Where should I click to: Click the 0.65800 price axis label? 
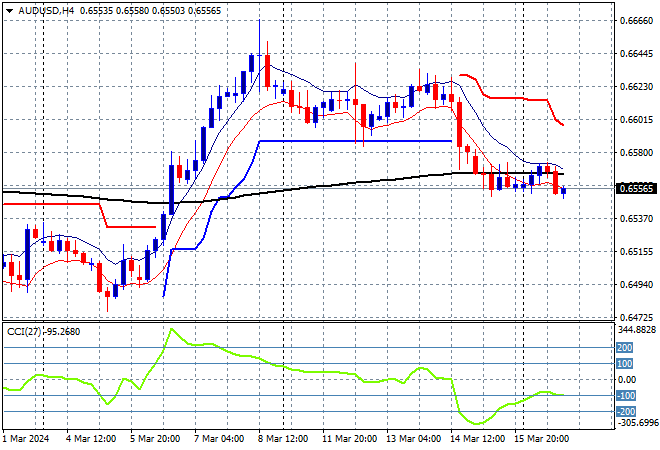pos(638,153)
